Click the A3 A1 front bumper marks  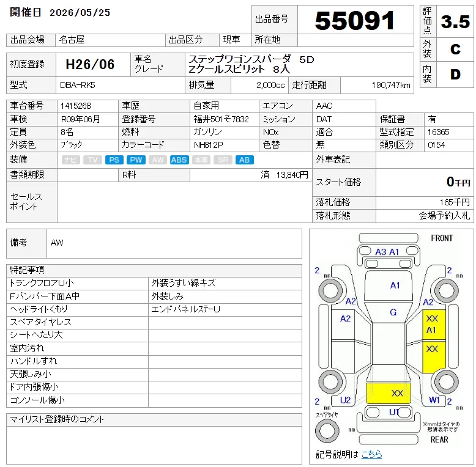[387, 252]
